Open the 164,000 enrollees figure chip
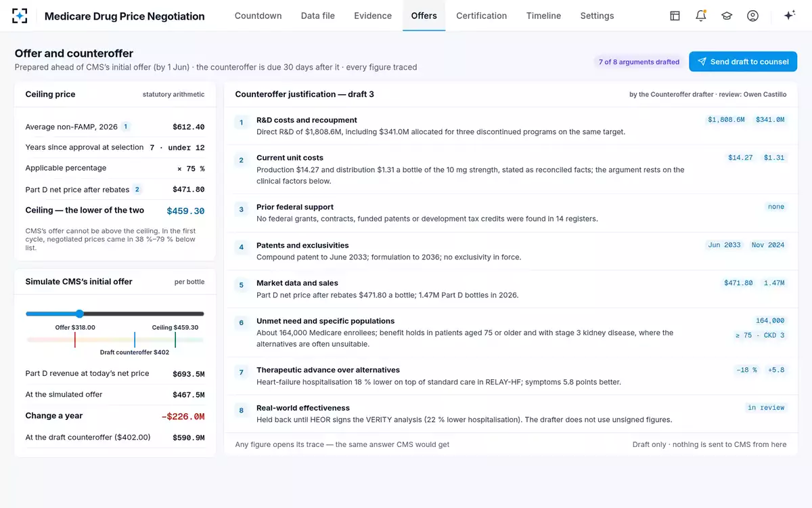This screenshot has width=812, height=508. [770, 321]
